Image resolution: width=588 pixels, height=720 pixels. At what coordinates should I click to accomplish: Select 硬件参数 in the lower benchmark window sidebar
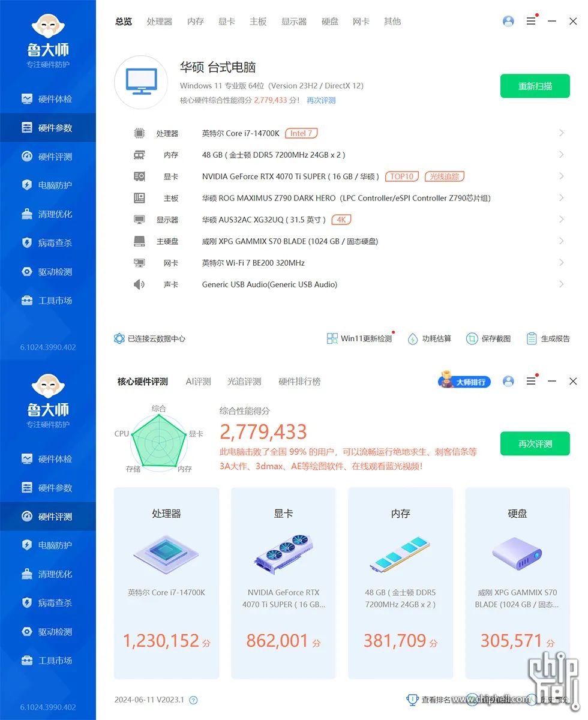click(x=48, y=488)
